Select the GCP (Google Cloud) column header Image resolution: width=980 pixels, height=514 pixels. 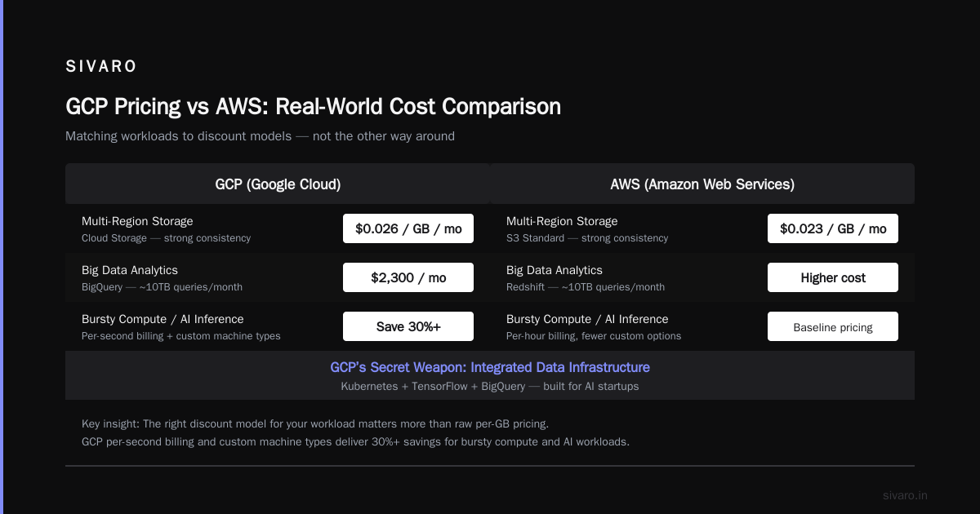tap(278, 184)
